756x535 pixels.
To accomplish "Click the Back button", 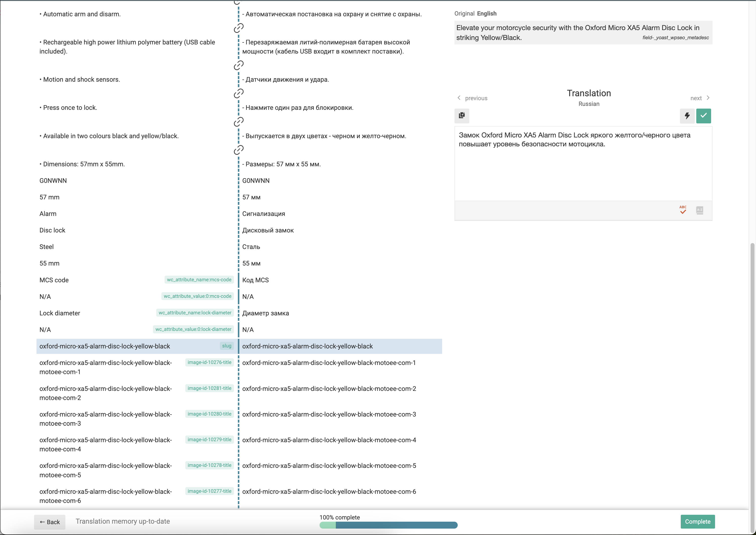I will point(50,522).
